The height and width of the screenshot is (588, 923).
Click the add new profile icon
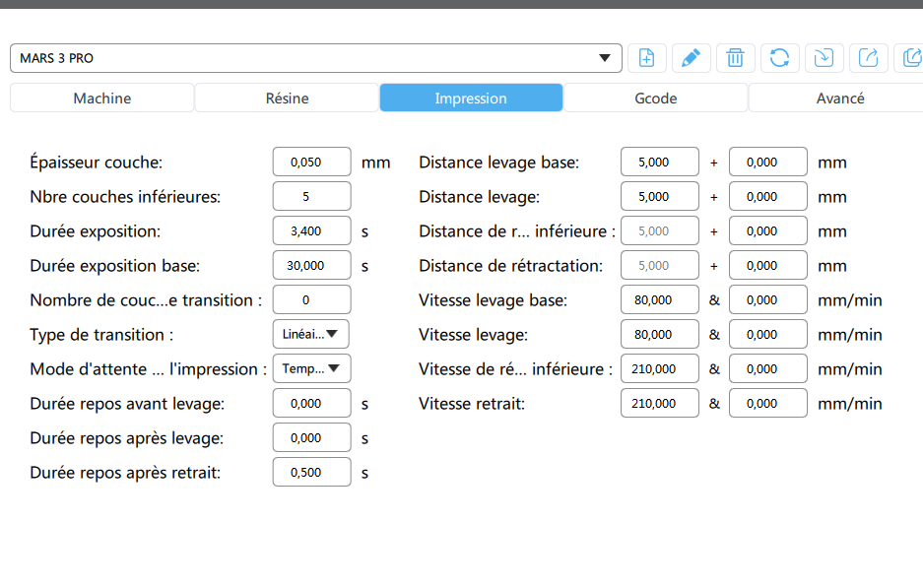click(647, 58)
